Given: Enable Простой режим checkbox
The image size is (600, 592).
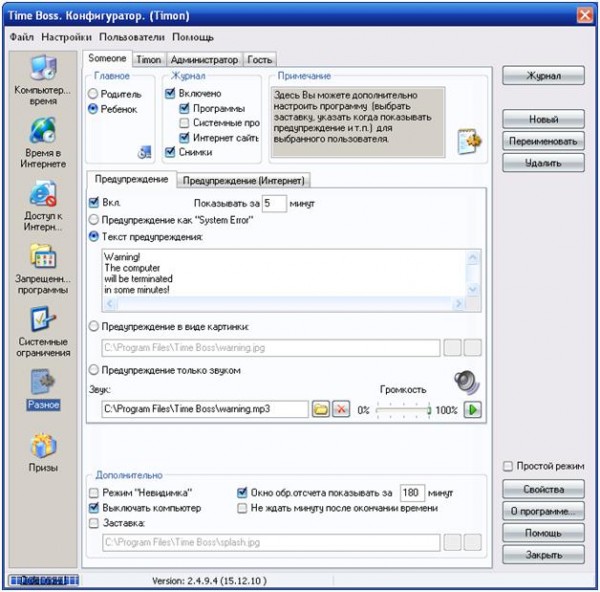Looking at the screenshot, I should (508, 466).
